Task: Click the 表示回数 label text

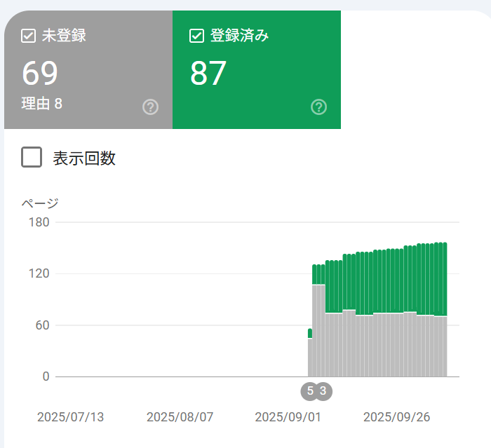Action: [84, 158]
